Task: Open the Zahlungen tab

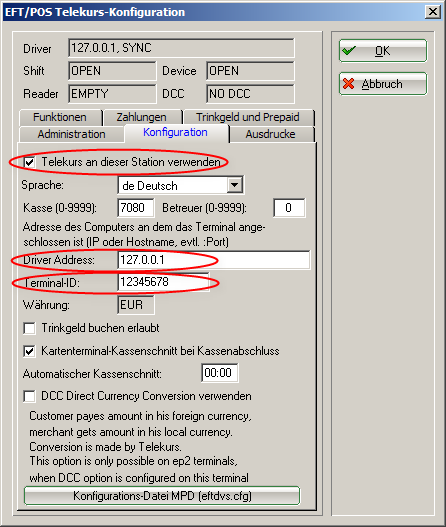Action: pos(142,117)
